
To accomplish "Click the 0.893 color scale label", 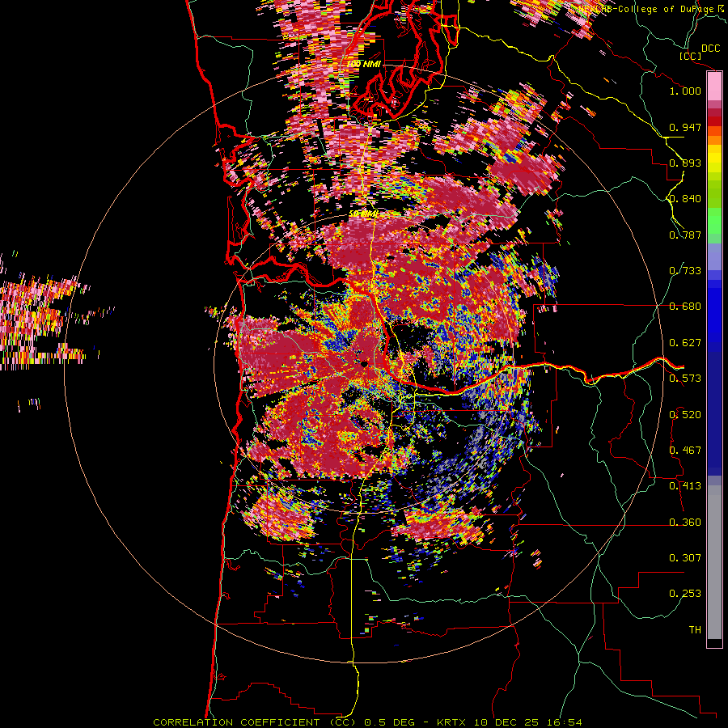I will (x=685, y=163).
